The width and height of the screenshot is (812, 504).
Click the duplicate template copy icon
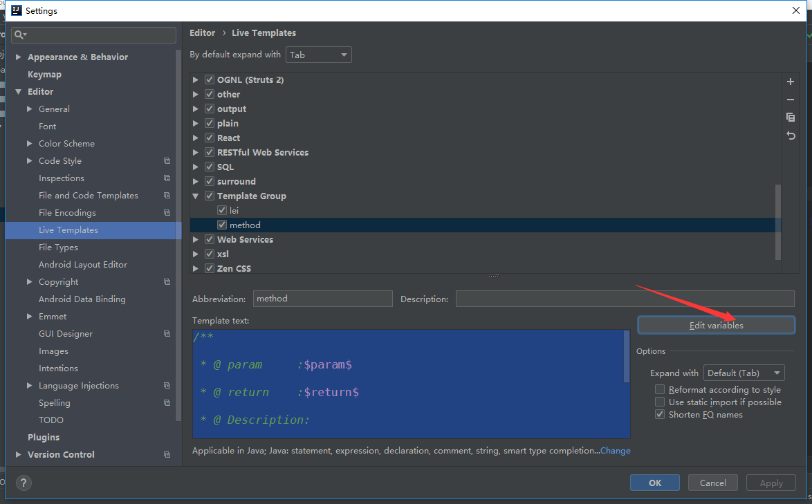point(791,118)
